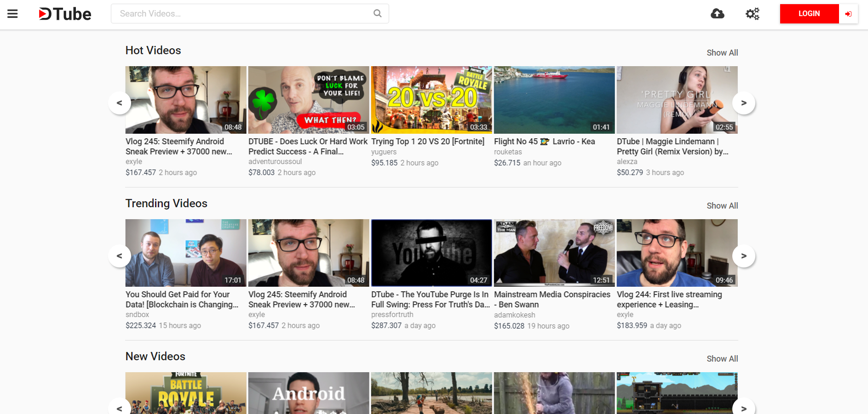Focus the Search Videos input field
The width and height of the screenshot is (868, 414).
click(x=250, y=14)
